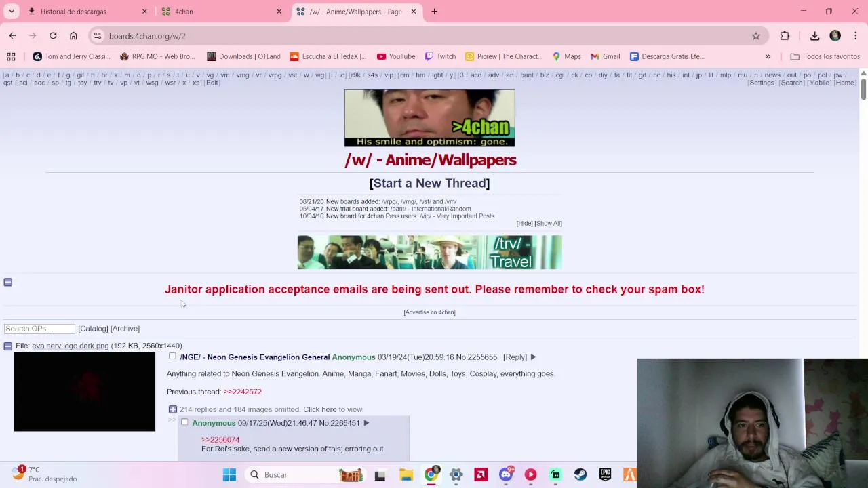Reply to thread No.2255655

(x=515, y=357)
